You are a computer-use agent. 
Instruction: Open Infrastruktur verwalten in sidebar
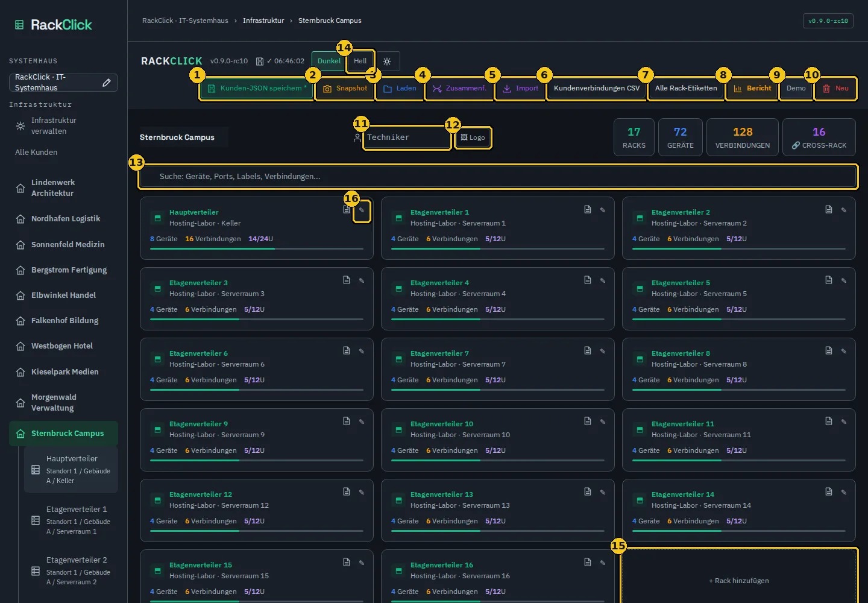pos(63,126)
